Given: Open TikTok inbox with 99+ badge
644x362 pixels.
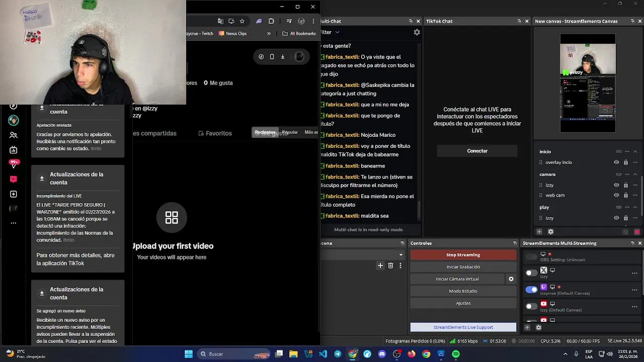Looking at the screenshot, I should click(x=14, y=164).
